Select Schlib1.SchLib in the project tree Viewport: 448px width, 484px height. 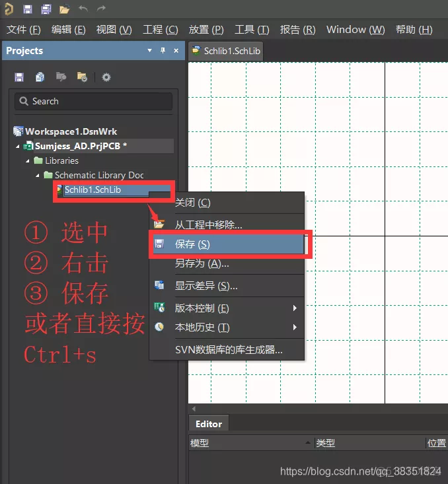93,190
